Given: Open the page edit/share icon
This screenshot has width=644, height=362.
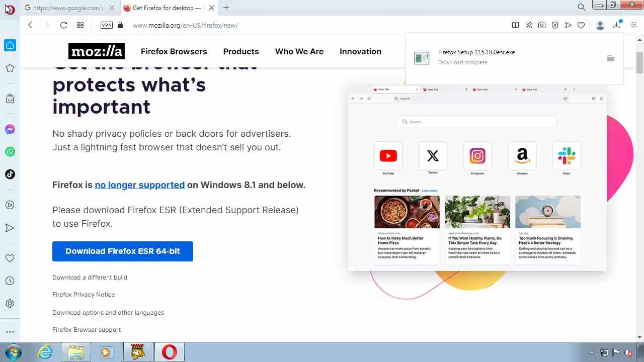Looking at the screenshot, I should [529, 25].
